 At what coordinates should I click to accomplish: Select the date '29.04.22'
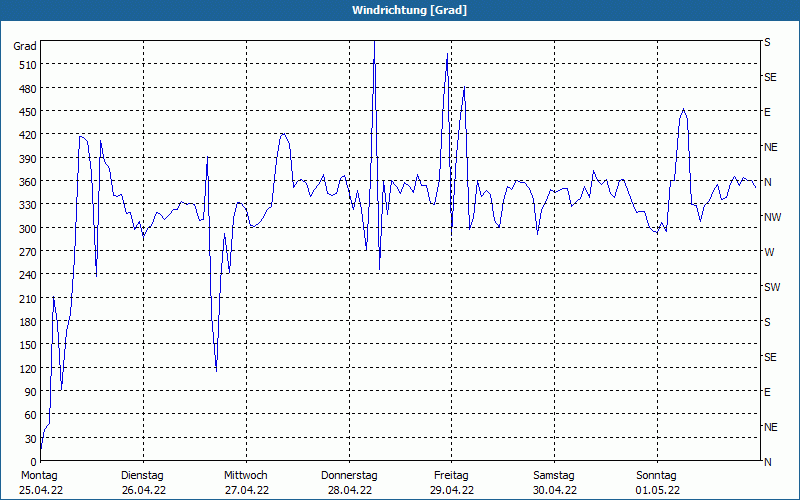tap(452, 490)
